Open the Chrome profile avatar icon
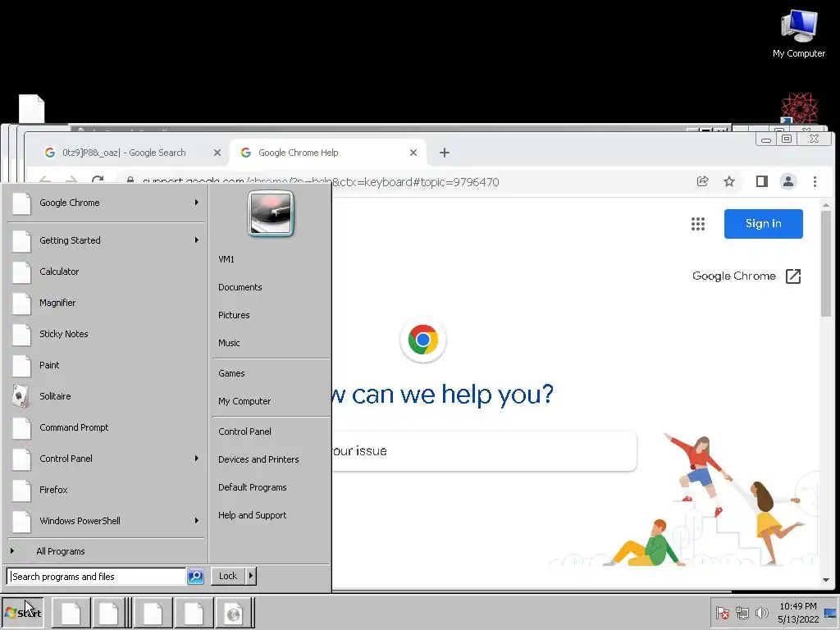The height and width of the screenshot is (630, 840). pyautogui.click(x=788, y=181)
